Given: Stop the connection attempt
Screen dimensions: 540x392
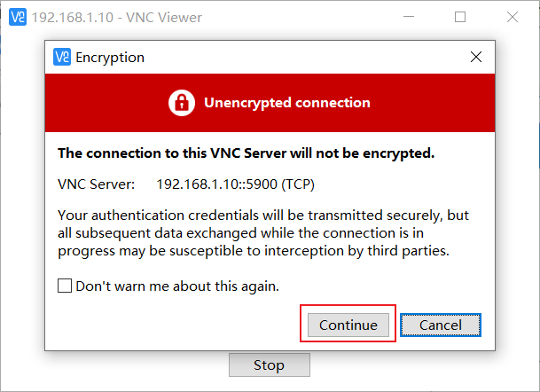Looking at the screenshot, I should tap(270, 365).
